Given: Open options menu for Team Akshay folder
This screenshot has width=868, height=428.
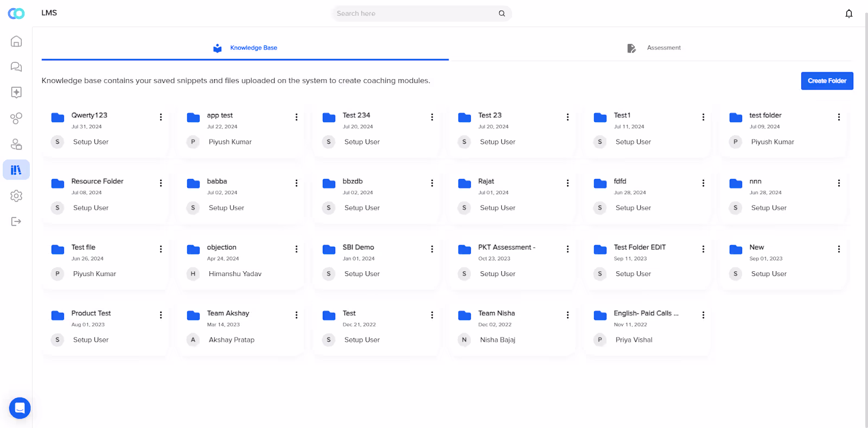Looking at the screenshot, I should tap(296, 315).
